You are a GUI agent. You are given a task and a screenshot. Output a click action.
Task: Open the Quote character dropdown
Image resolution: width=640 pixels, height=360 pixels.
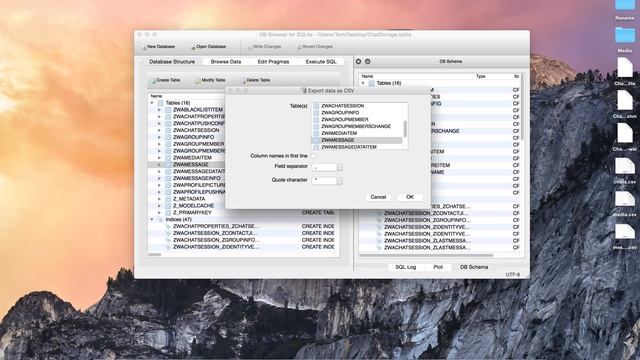coord(340,180)
